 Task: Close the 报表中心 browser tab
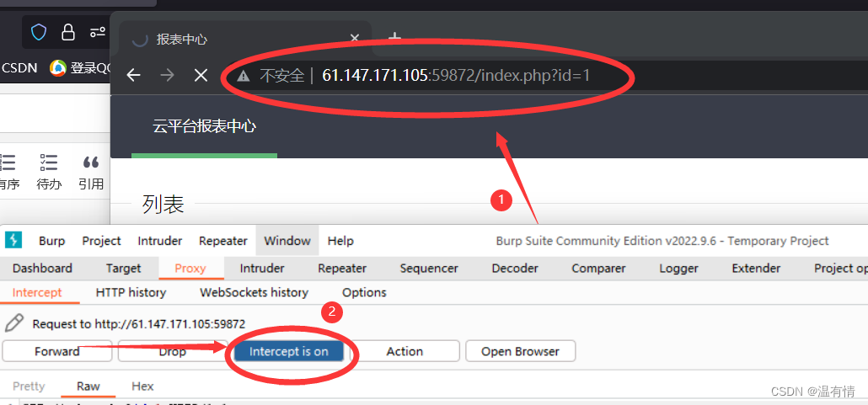coord(355,39)
